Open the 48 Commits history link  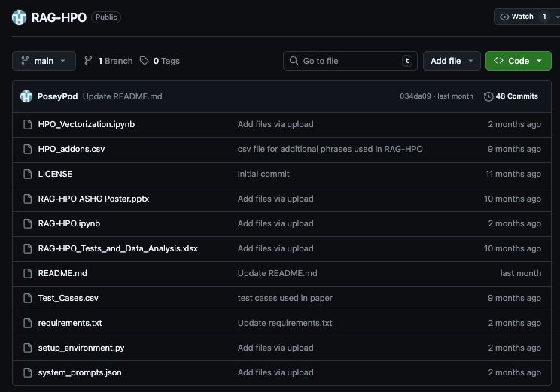pos(511,96)
